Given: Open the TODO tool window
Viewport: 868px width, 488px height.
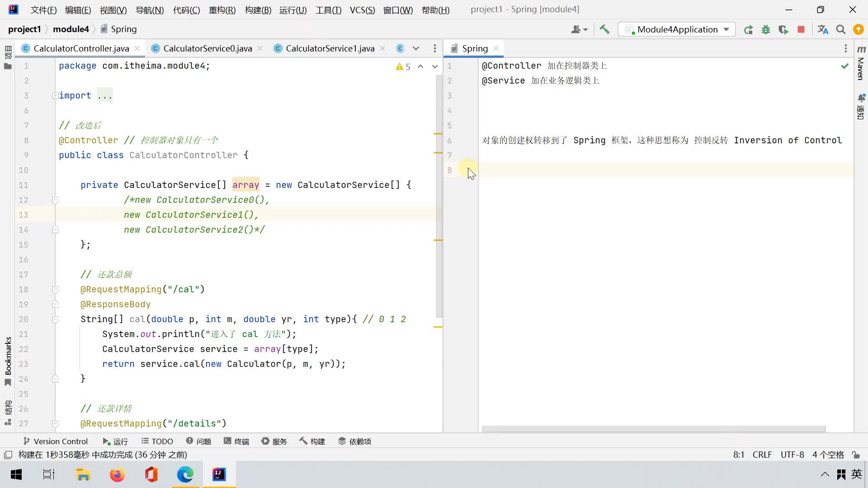Looking at the screenshot, I should [157, 441].
